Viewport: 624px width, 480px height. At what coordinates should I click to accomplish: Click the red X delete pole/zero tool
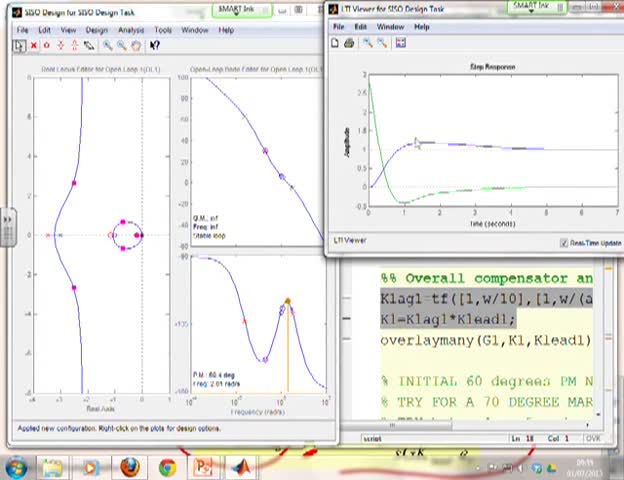coord(34,46)
